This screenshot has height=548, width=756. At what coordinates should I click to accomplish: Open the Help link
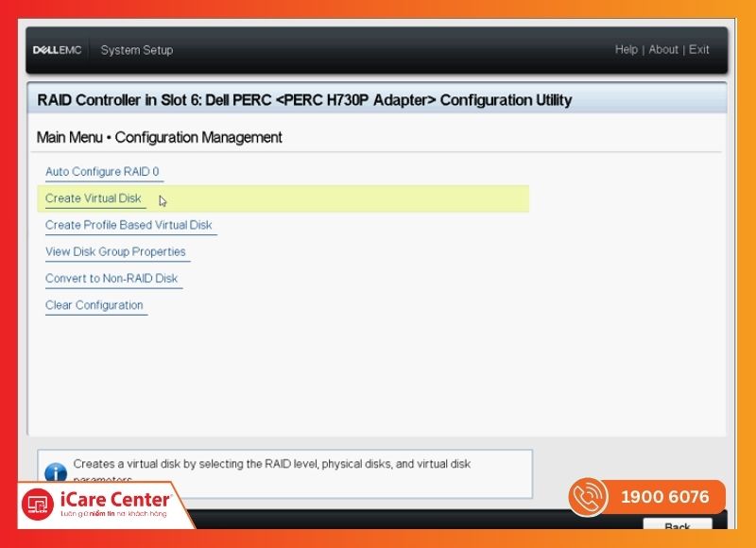pyautogui.click(x=627, y=50)
